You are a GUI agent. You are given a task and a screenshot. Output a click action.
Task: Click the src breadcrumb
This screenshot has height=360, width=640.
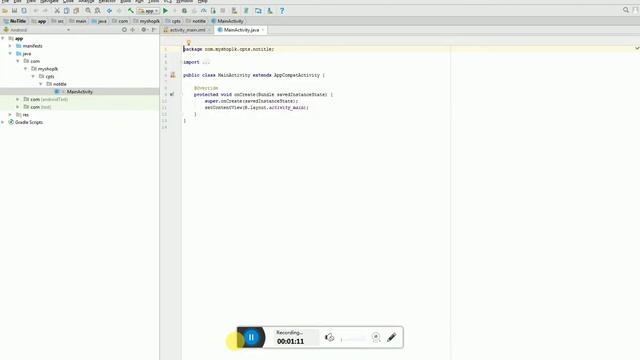58,21
